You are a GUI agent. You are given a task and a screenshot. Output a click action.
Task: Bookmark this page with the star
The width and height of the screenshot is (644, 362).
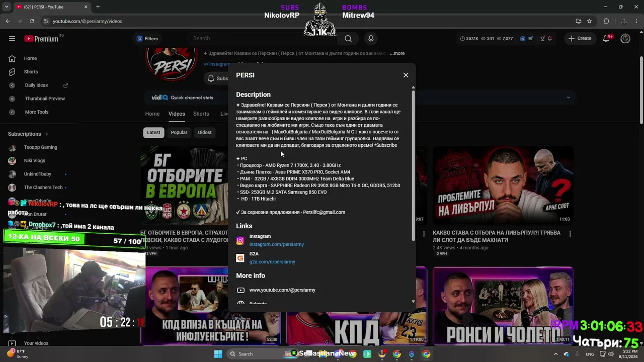coord(589,21)
